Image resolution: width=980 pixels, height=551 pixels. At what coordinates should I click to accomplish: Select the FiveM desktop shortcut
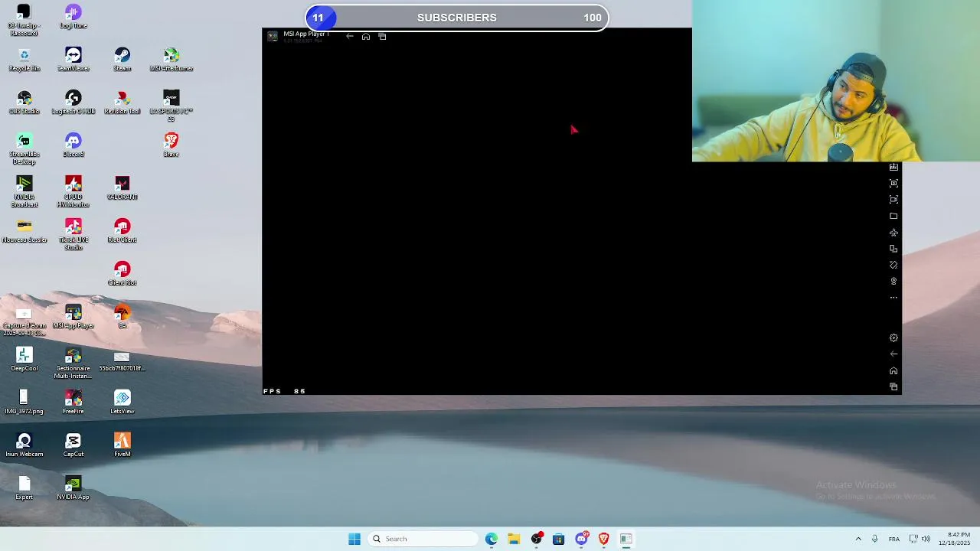point(122,445)
